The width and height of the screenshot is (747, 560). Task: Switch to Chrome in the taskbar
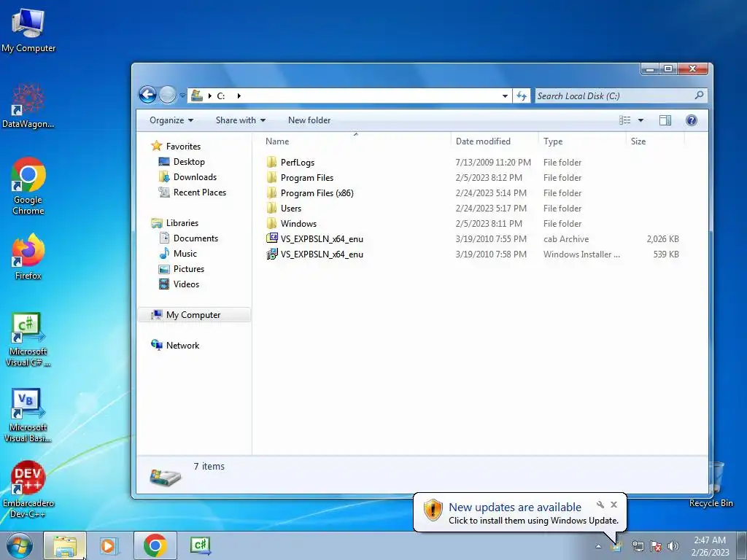click(x=155, y=545)
